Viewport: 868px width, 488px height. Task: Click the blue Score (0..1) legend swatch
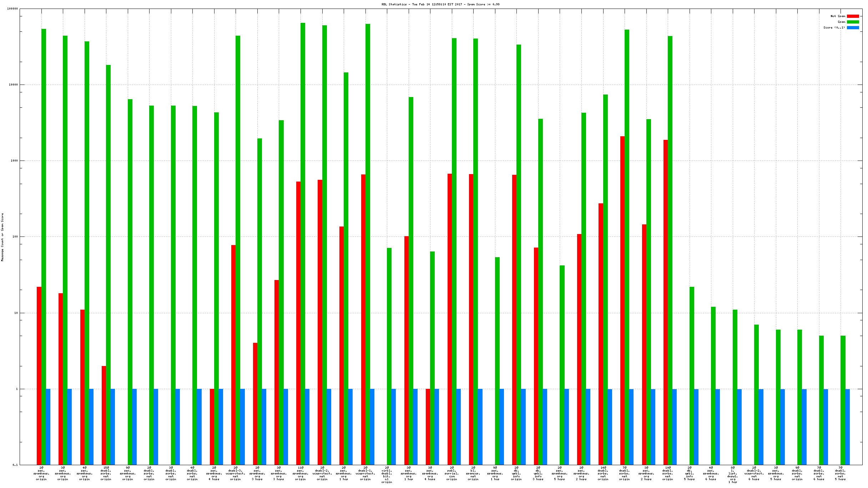pos(853,27)
